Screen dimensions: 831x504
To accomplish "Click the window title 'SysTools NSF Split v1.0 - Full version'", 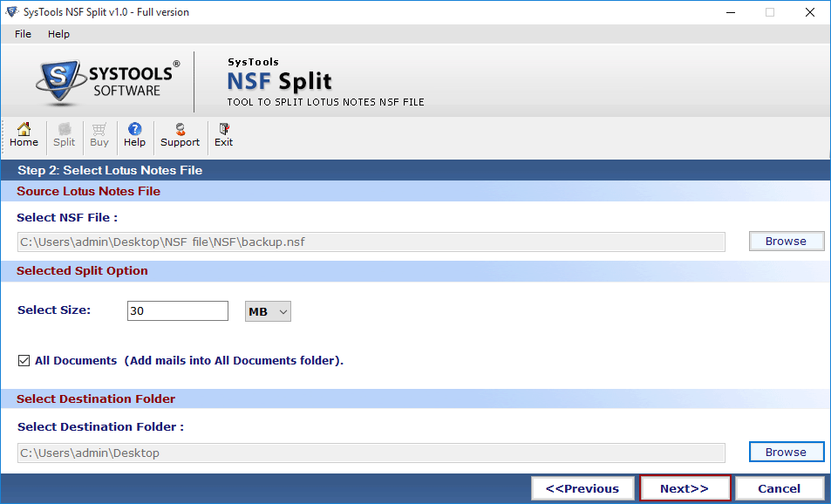I will point(106,12).
